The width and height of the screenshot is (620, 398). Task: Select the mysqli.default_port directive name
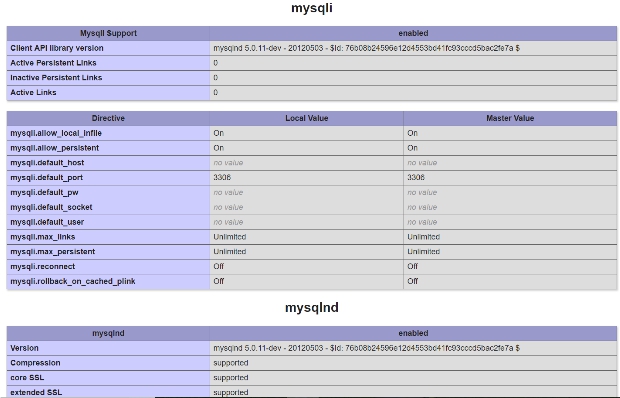[47, 177]
